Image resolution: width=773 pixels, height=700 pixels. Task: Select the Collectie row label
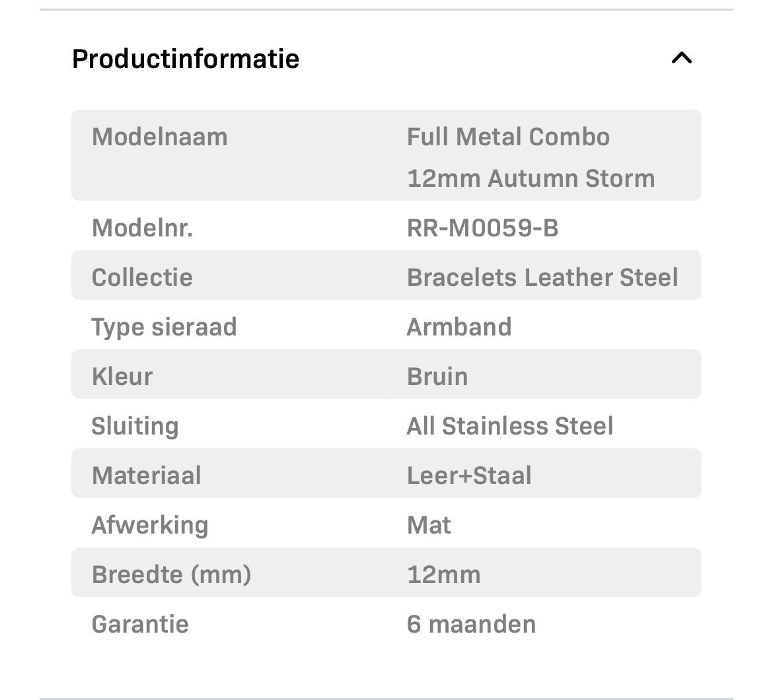142,277
